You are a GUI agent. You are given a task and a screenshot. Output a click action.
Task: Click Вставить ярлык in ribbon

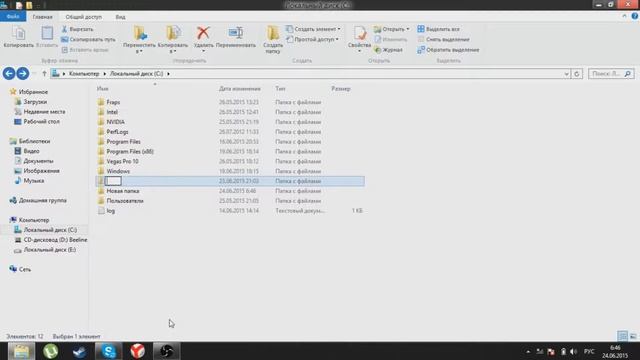[85, 50]
